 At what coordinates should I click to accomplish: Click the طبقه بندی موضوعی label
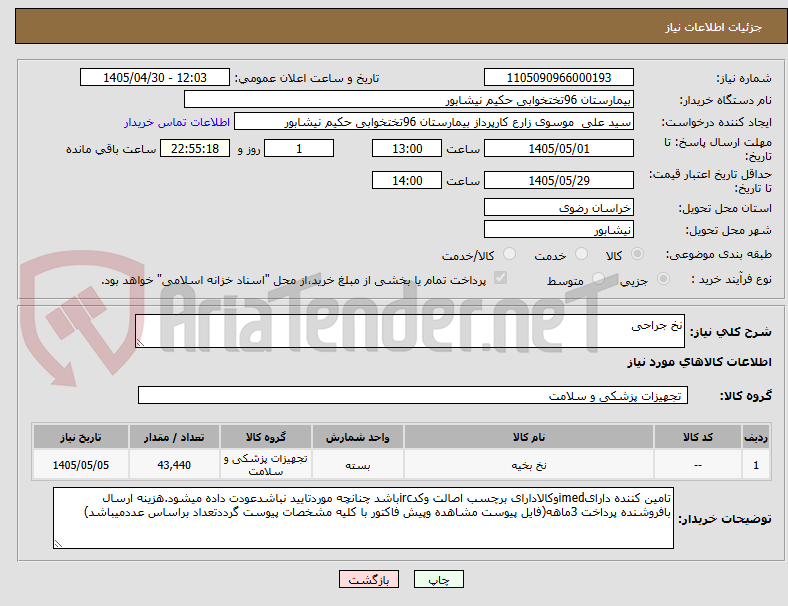tap(719, 255)
